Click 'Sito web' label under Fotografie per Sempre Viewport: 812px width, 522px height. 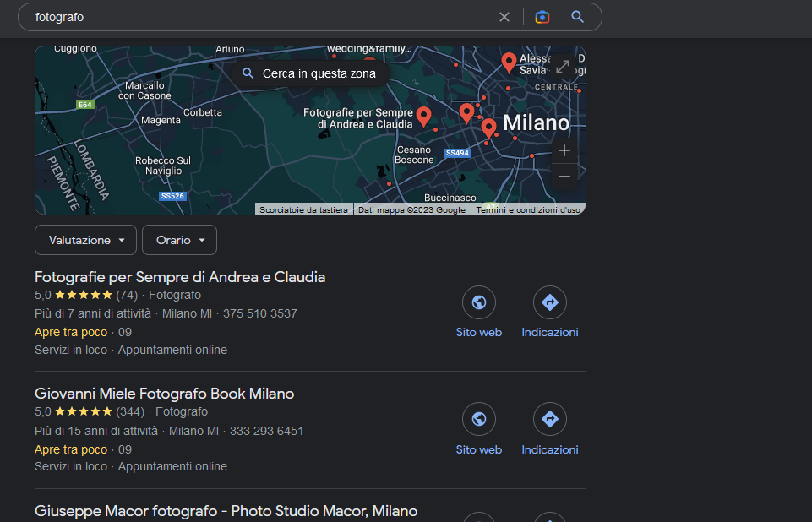coord(478,333)
